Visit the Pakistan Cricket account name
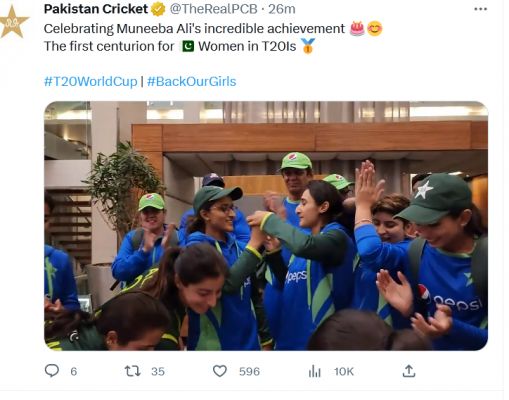The width and height of the screenshot is (509, 400). click(96, 9)
